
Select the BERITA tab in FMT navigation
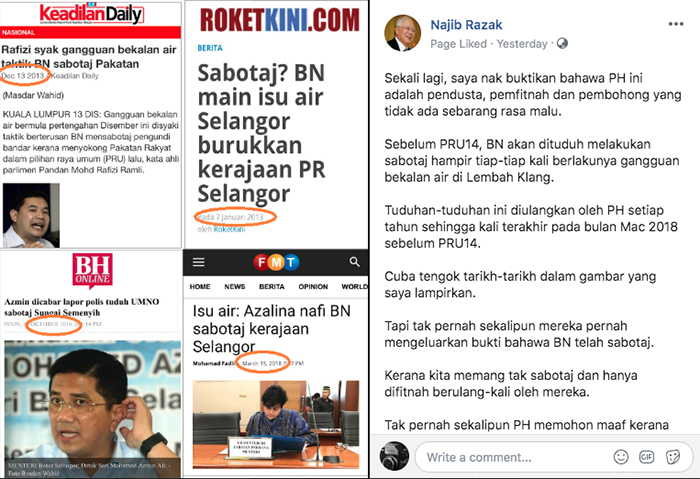pos(271,287)
